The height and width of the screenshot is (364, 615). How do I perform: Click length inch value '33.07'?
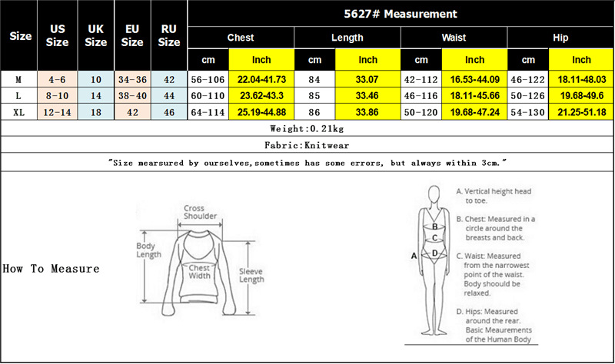tap(367, 80)
